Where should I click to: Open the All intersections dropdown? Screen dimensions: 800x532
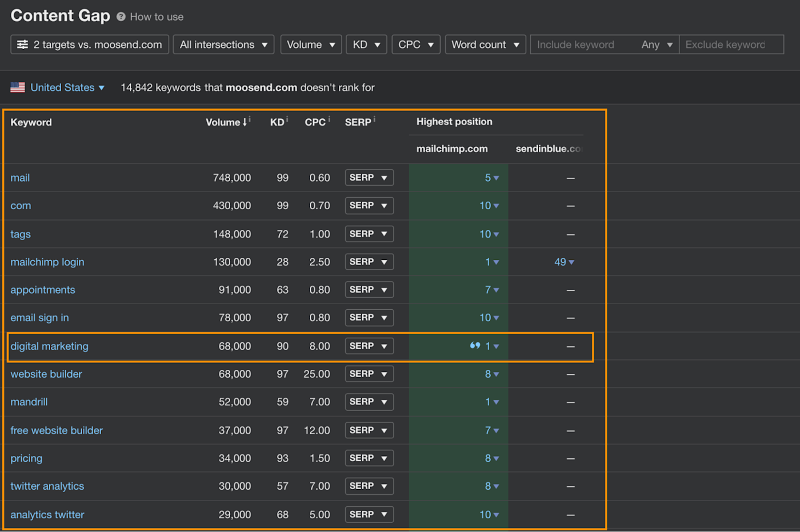223,45
